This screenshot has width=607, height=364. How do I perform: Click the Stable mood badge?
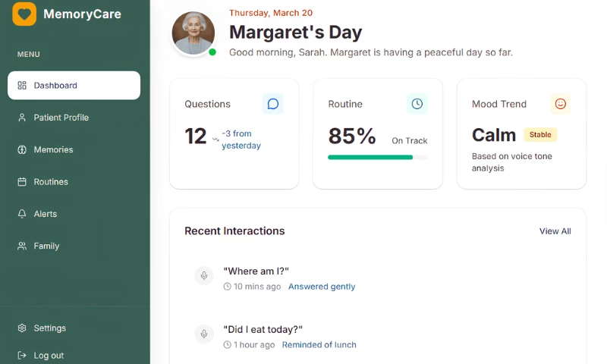point(540,135)
